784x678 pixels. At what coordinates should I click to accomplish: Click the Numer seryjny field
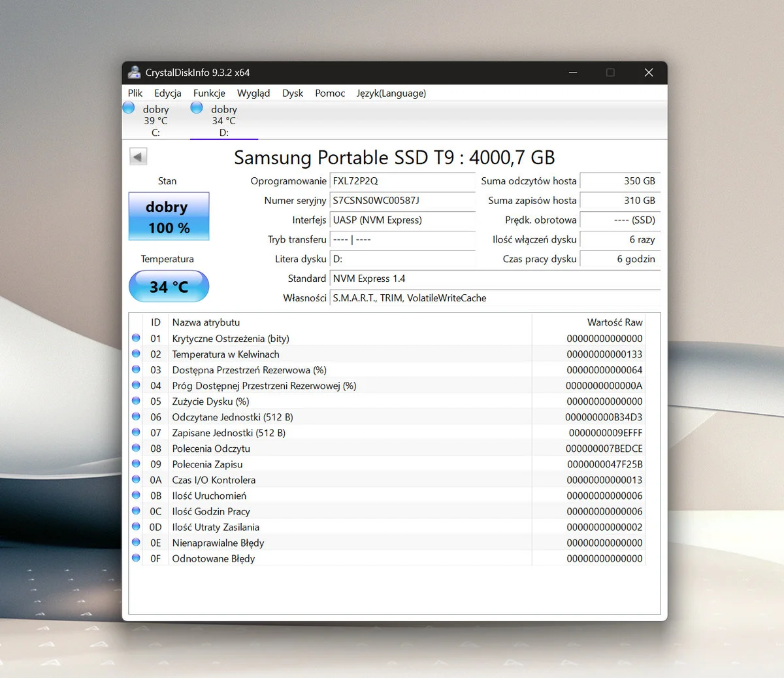click(402, 201)
